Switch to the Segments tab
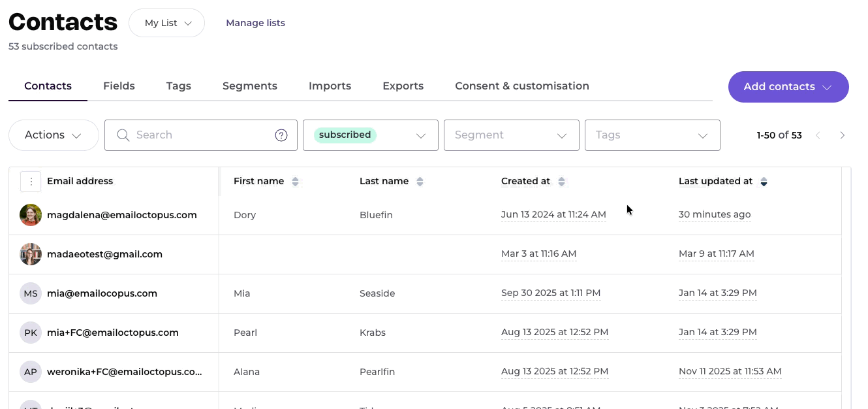The width and height of the screenshot is (868, 409). tap(250, 86)
